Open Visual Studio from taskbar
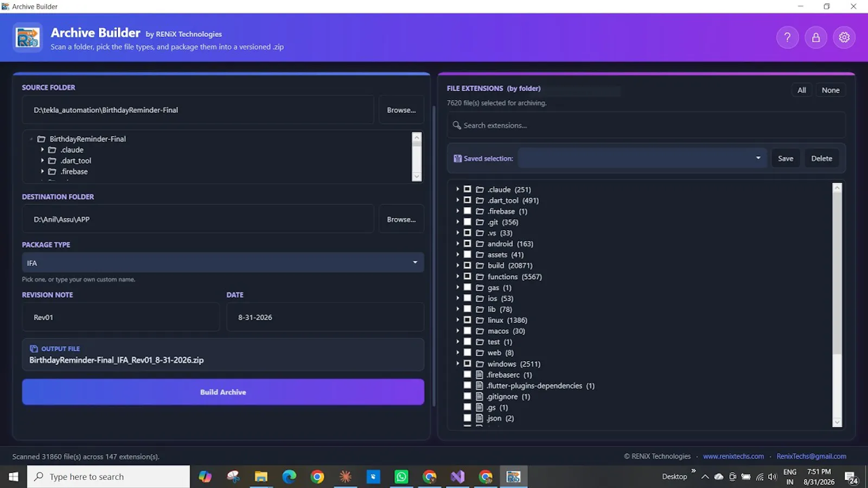Image resolution: width=868 pixels, height=488 pixels. (457, 477)
